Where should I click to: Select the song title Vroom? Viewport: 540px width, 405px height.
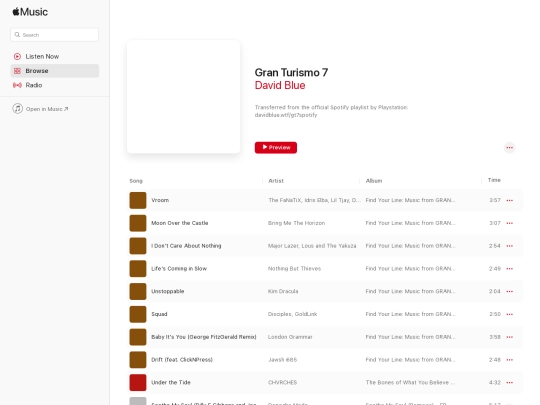[x=160, y=200]
